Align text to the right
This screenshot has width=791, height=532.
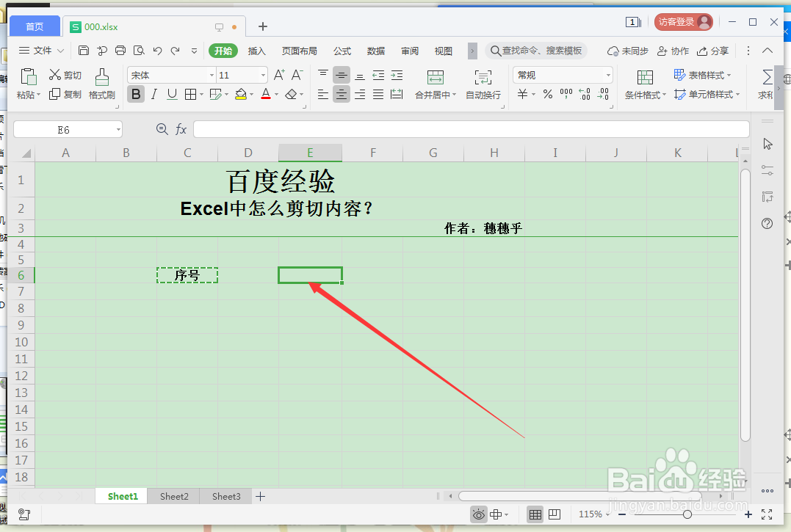tap(360, 94)
